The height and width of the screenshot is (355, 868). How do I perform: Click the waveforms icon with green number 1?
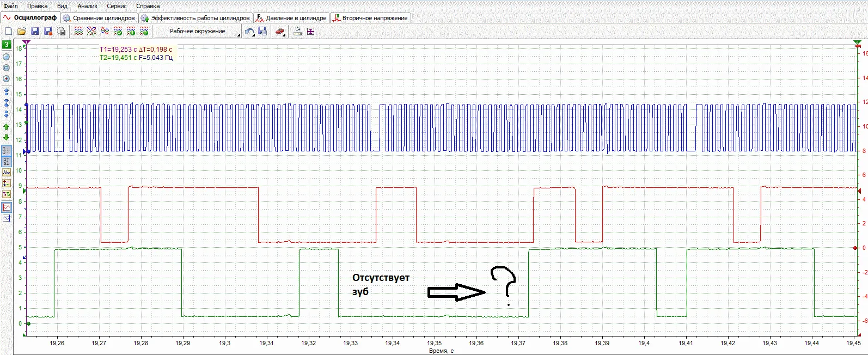pyautogui.click(x=131, y=32)
